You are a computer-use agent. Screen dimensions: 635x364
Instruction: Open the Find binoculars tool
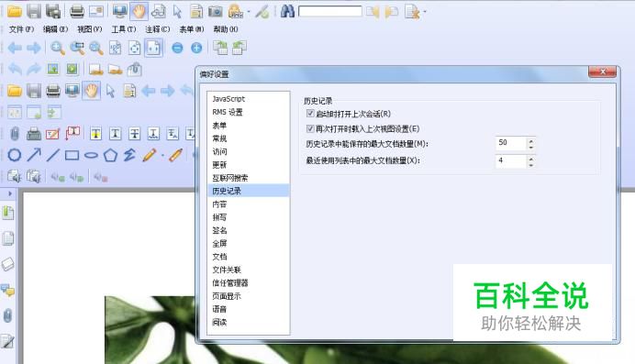pos(287,11)
